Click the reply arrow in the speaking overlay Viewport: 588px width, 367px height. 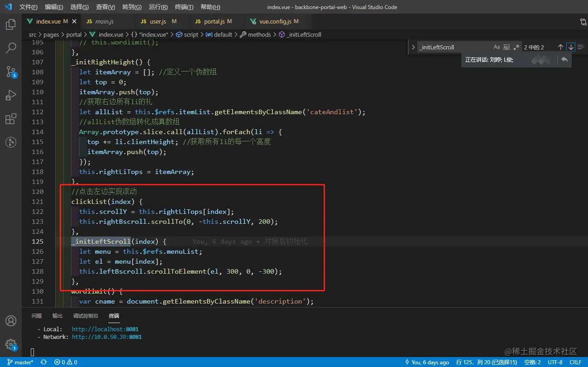[564, 59]
